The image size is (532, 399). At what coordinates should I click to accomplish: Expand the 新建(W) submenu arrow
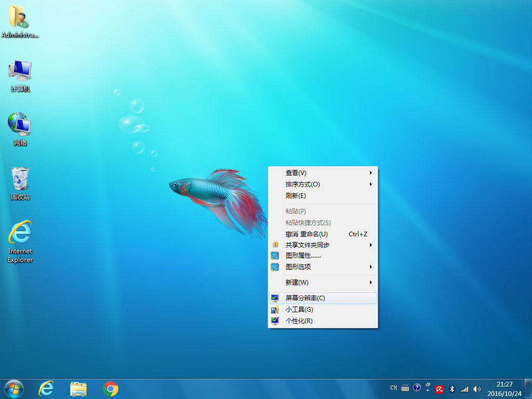[x=371, y=282]
